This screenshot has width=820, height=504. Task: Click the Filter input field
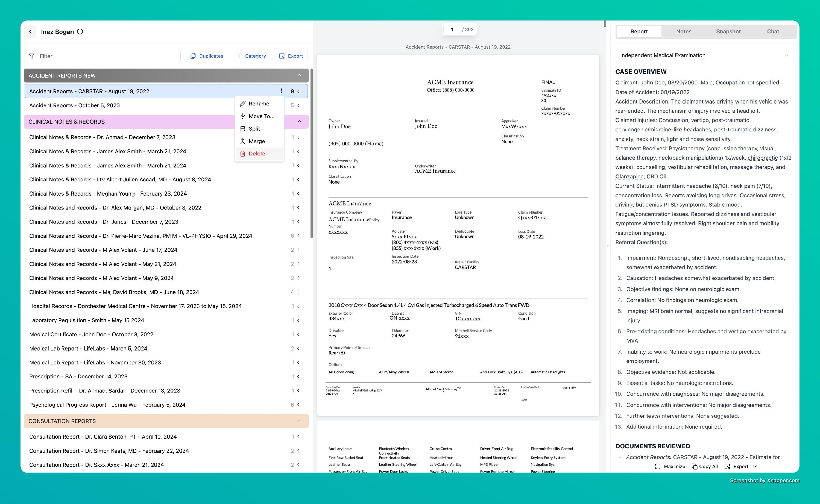pyautogui.click(x=102, y=56)
